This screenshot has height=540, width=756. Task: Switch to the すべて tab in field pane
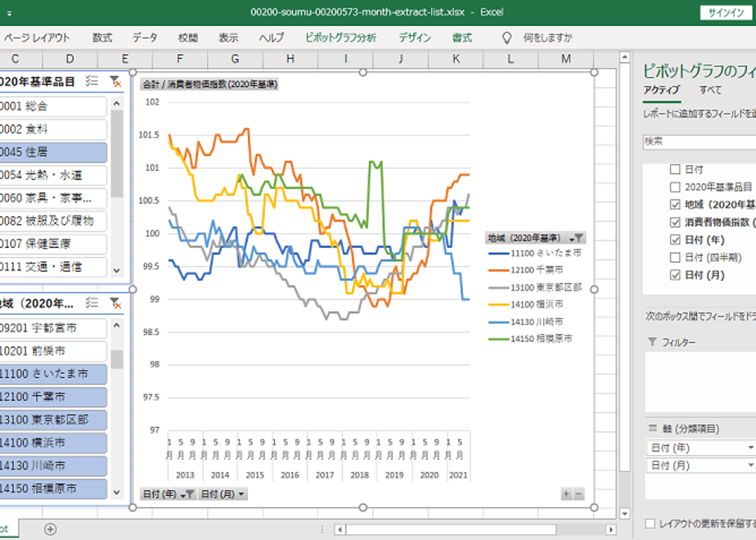click(710, 90)
